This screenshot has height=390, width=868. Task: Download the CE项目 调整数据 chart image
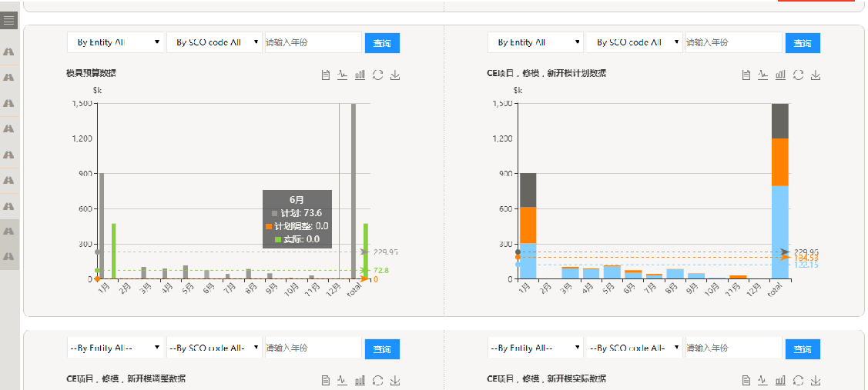395,379
